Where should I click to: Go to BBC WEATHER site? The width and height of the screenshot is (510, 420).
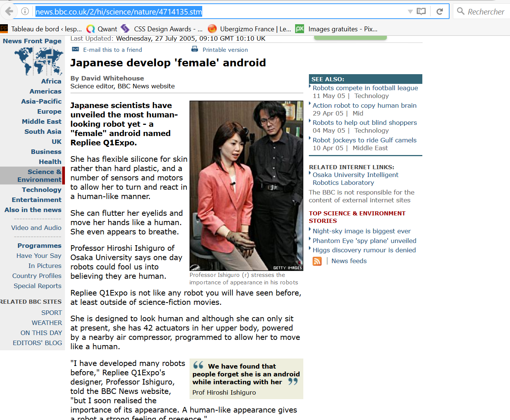47,323
